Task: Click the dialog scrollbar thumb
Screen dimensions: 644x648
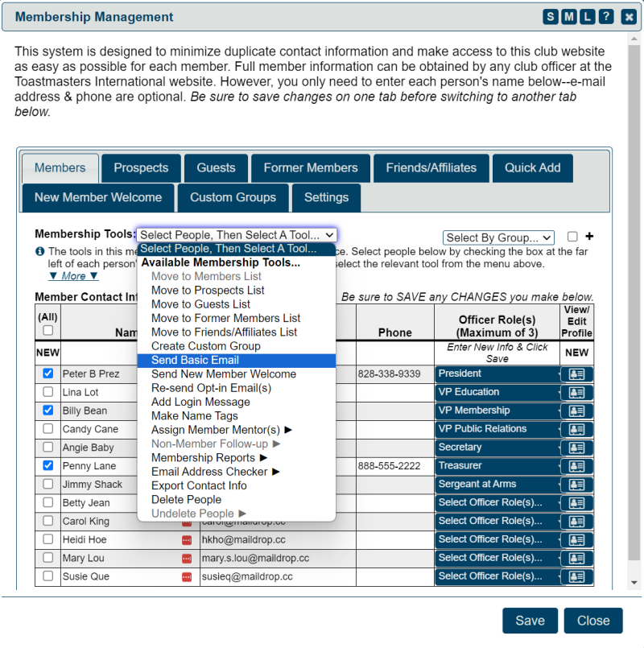Action: [634, 302]
